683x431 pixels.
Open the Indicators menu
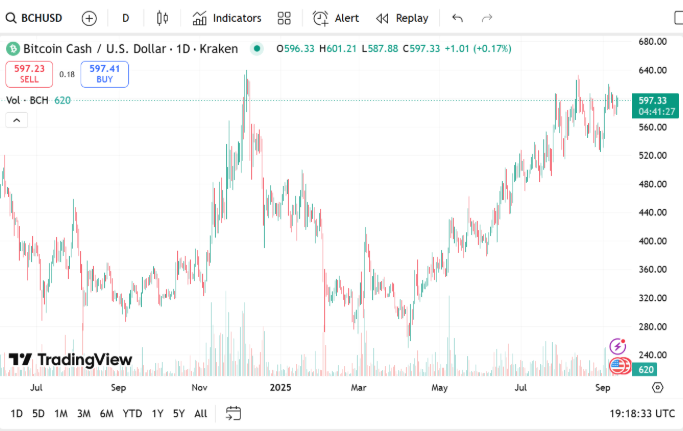point(227,18)
